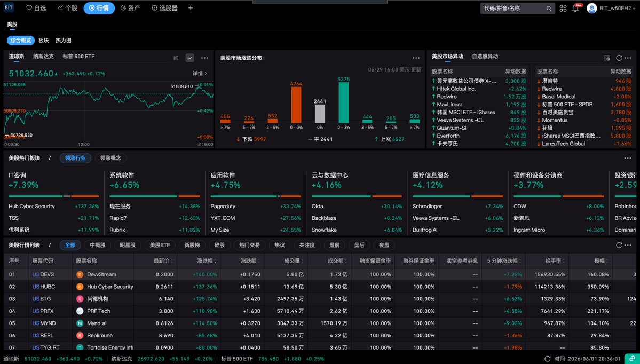Filter stock list by 夜盘

click(384, 246)
